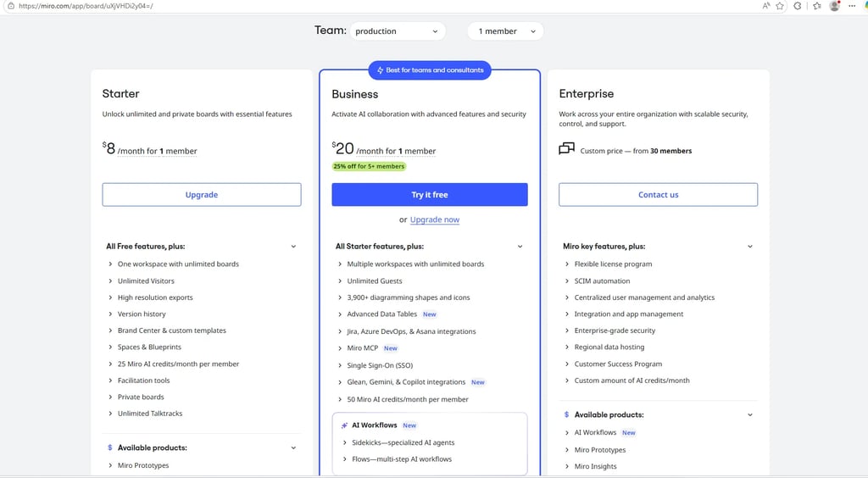Add page to favorites with star icon
The width and height of the screenshot is (868, 478).
click(x=780, y=6)
